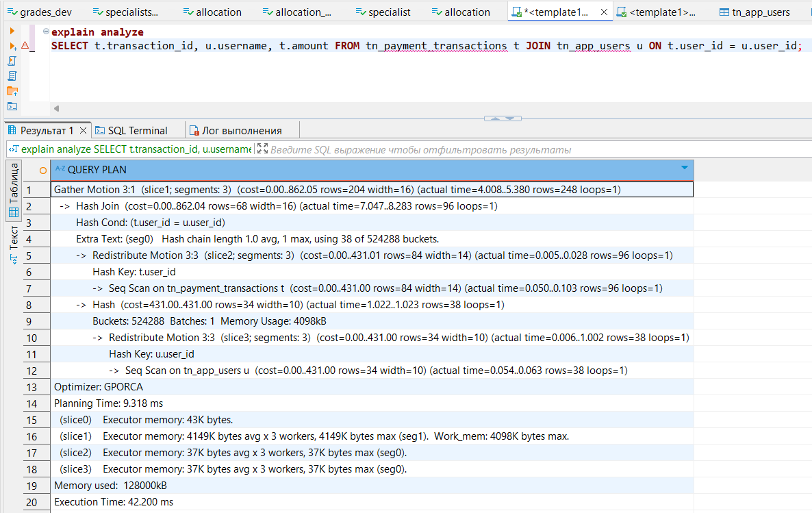Run the SQL query with the execute arrow
Screen dimensions: 812x513
click(x=12, y=32)
